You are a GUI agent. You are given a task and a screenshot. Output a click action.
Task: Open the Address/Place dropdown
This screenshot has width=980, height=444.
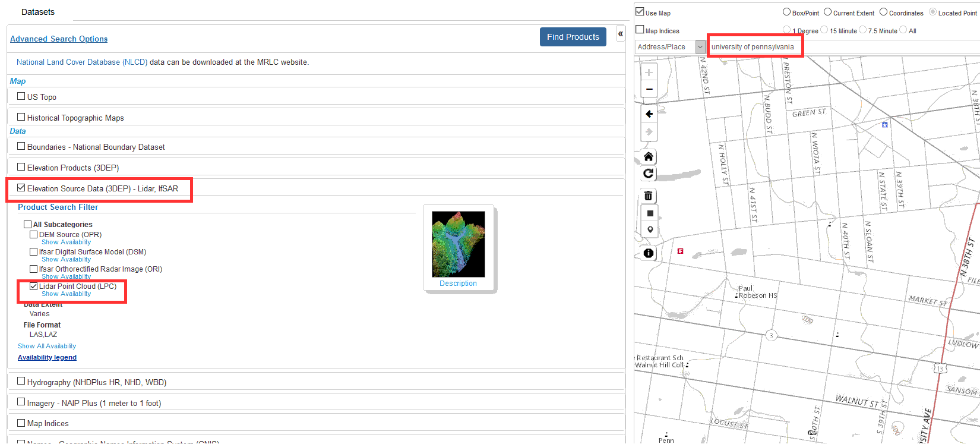coord(700,47)
